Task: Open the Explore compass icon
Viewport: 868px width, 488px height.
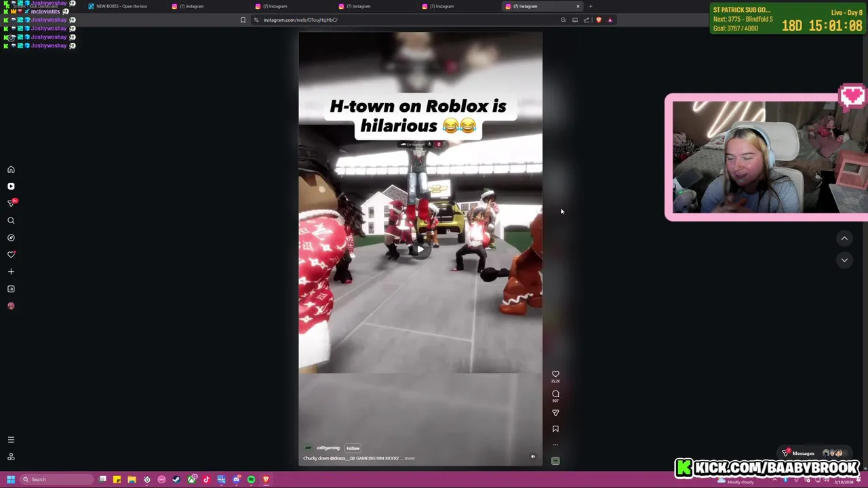Action: tap(11, 238)
